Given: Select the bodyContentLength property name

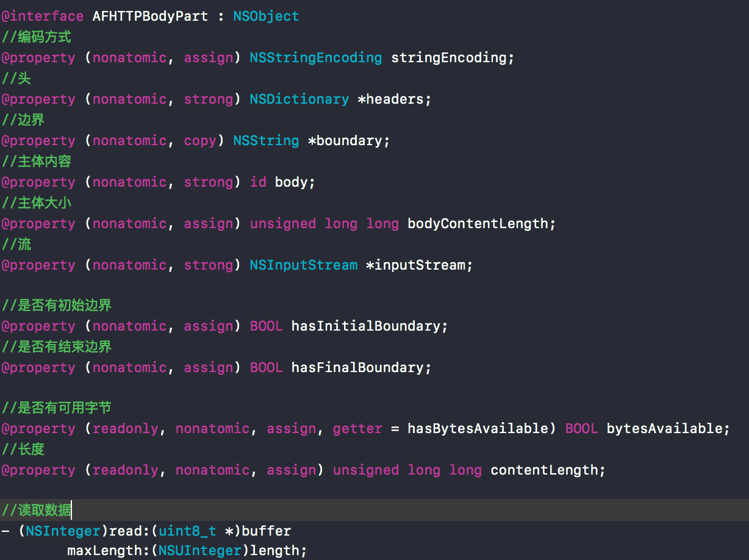Looking at the screenshot, I should pos(478,223).
